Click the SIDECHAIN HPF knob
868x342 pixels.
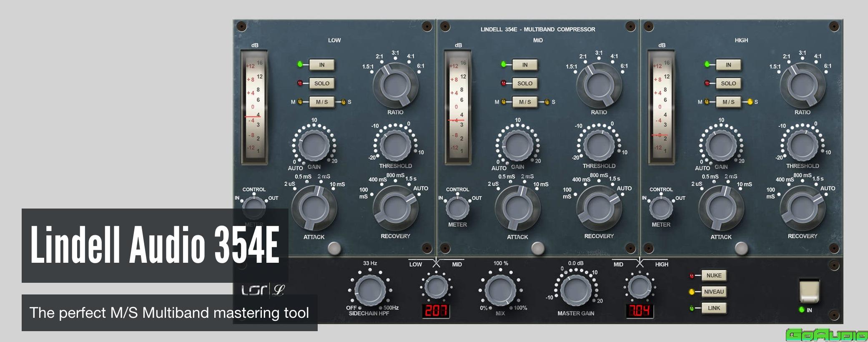(x=370, y=290)
